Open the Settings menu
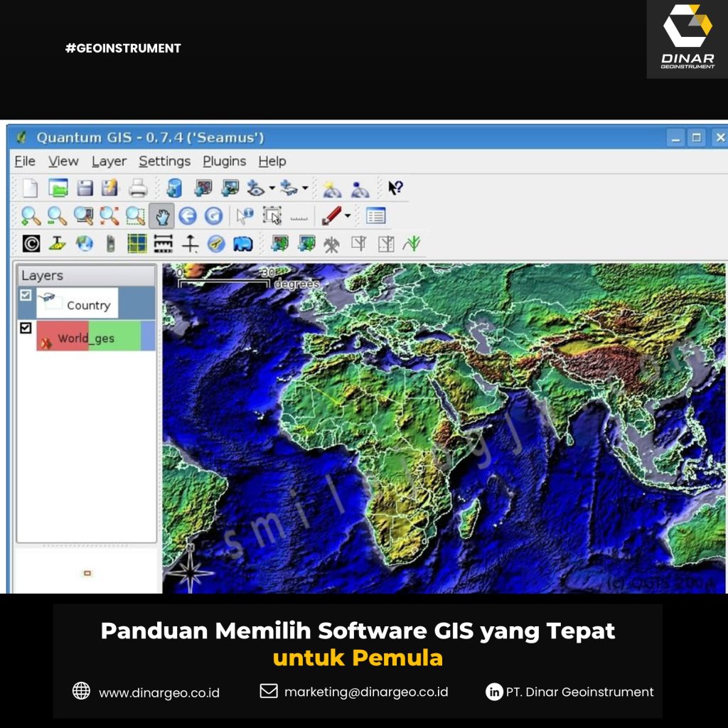Screen dimensions: 728x728 point(165,161)
